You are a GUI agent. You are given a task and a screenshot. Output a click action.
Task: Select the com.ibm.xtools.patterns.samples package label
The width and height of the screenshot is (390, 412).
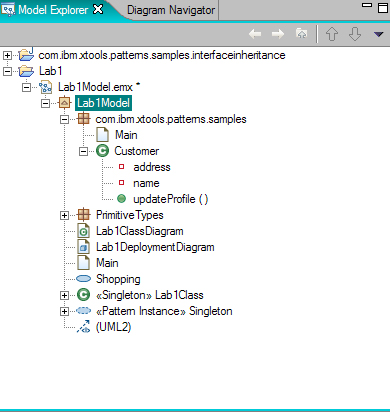tap(171, 119)
